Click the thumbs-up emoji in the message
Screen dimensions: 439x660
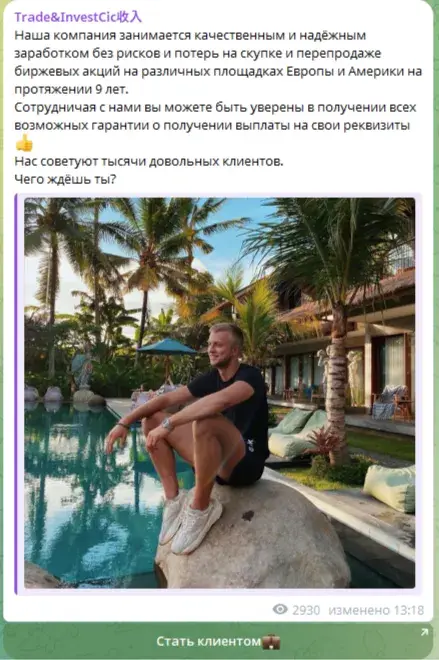24,143
